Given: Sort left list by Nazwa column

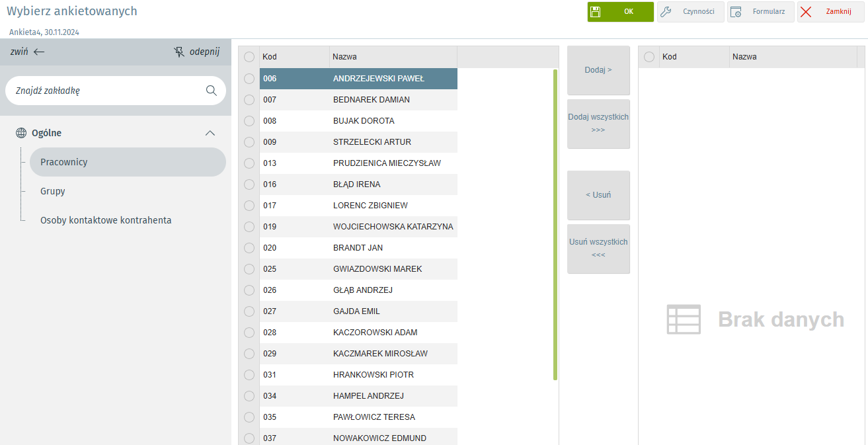Looking at the screenshot, I should pos(393,57).
